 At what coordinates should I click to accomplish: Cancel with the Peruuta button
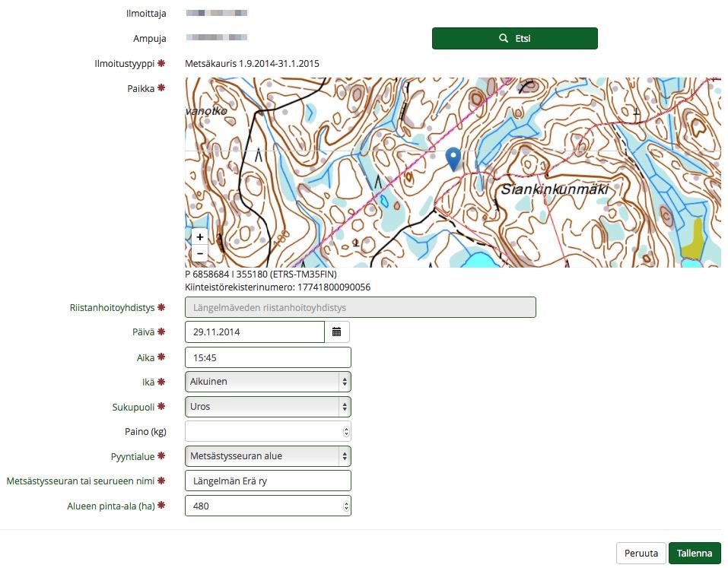(641, 553)
